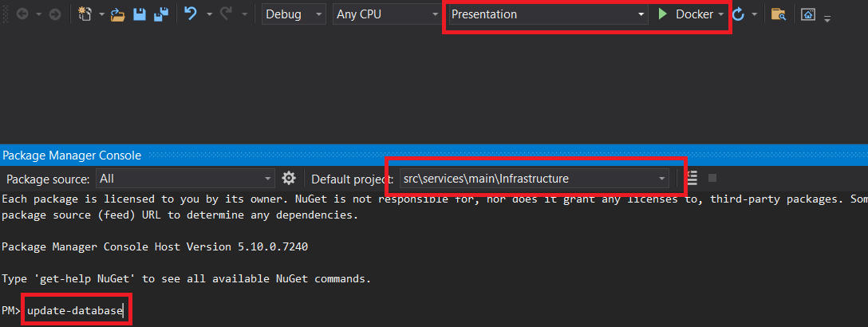Viewport: 868px width, 327px height.
Task: Expand the Docker launch profile arrow
Action: click(721, 14)
